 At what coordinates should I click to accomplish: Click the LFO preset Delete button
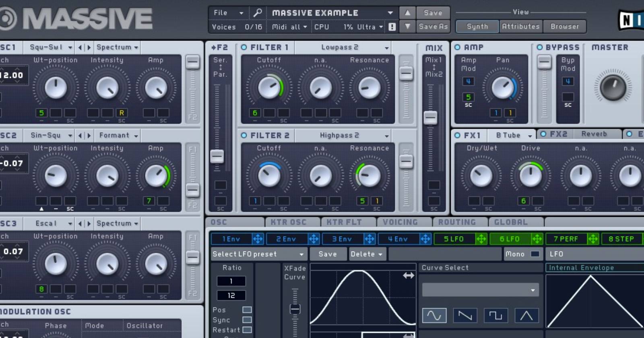[367, 254]
